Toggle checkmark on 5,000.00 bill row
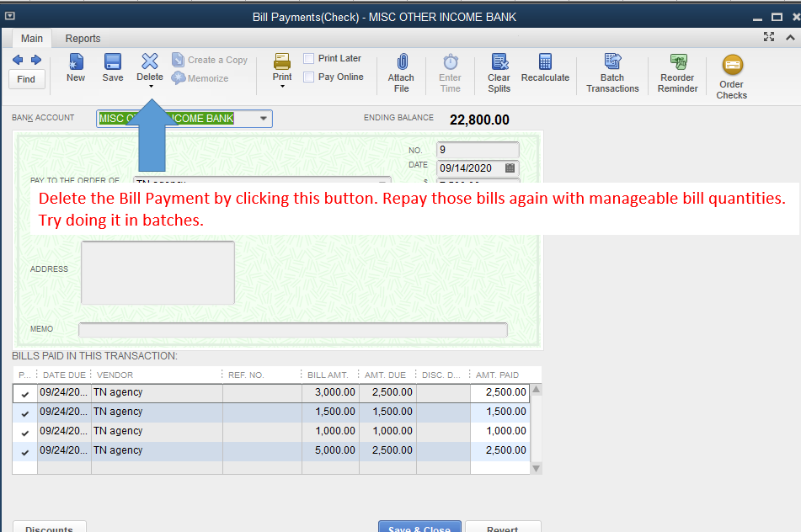 coord(25,452)
